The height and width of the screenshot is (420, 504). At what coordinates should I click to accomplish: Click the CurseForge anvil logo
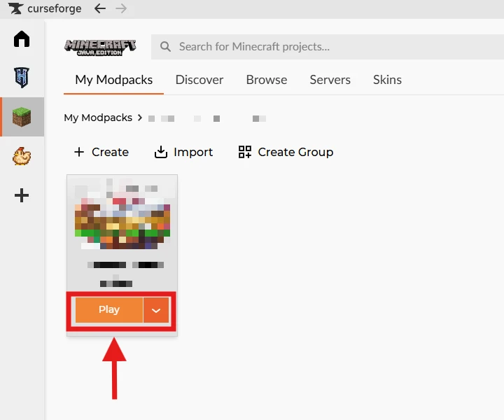[x=15, y=8]
